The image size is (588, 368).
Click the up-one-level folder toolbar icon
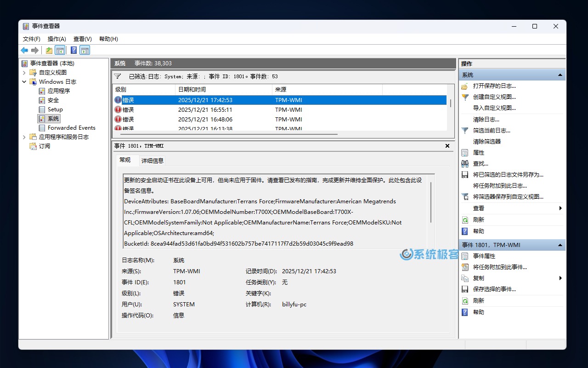coord(49,50)
